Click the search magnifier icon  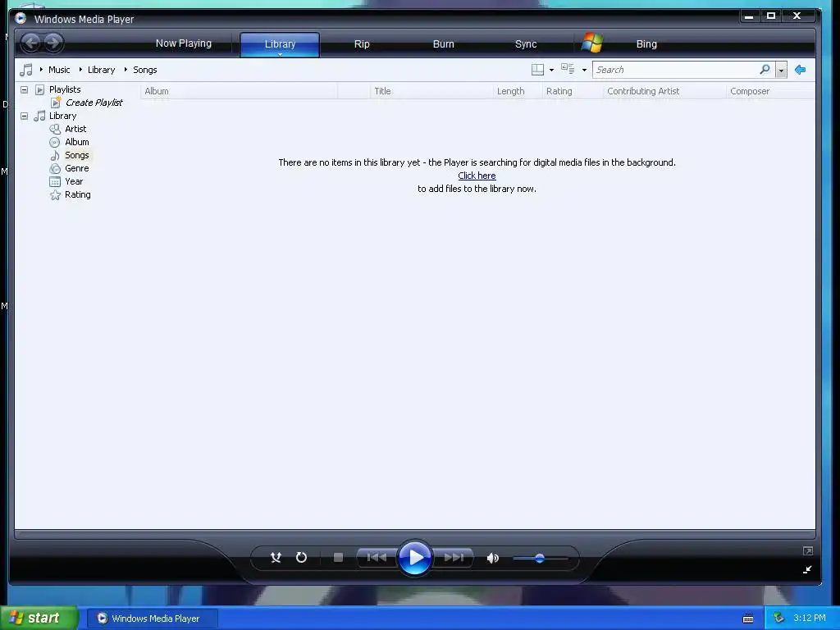[x=765, y=69]
